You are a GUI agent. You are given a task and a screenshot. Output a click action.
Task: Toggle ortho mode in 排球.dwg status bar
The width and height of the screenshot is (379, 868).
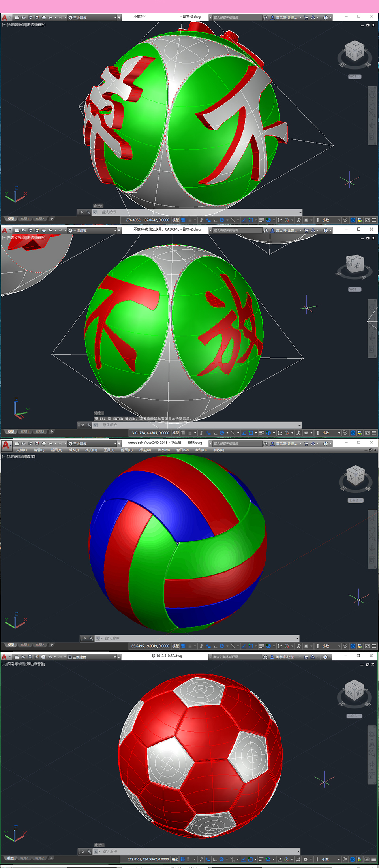[215, 646]
